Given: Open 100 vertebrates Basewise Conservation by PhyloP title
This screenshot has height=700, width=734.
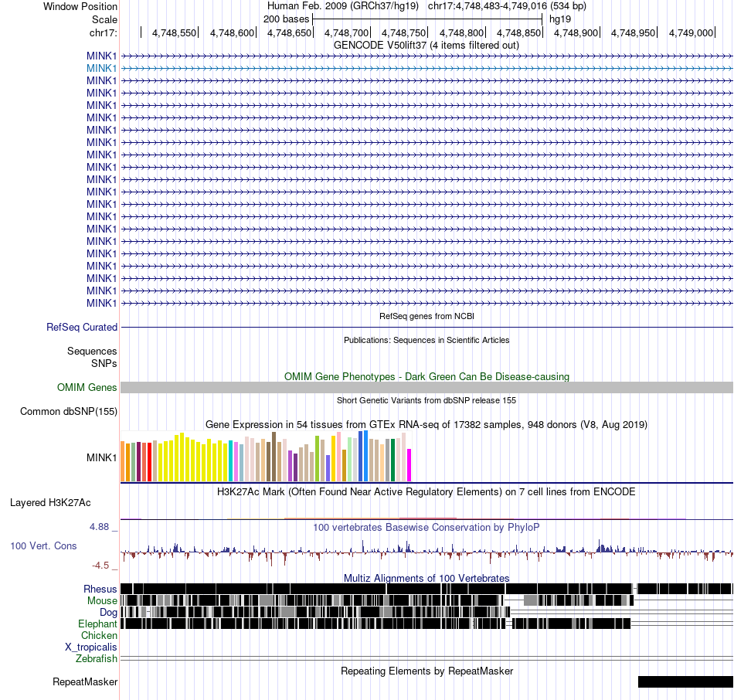Looking at the screenshot, I should point(426,527).
